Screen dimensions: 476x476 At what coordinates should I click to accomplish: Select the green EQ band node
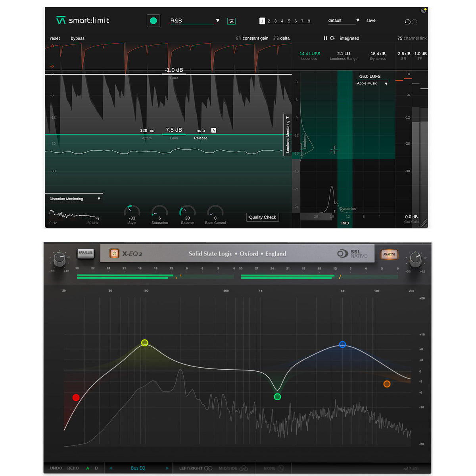click(x=278, y=397)
